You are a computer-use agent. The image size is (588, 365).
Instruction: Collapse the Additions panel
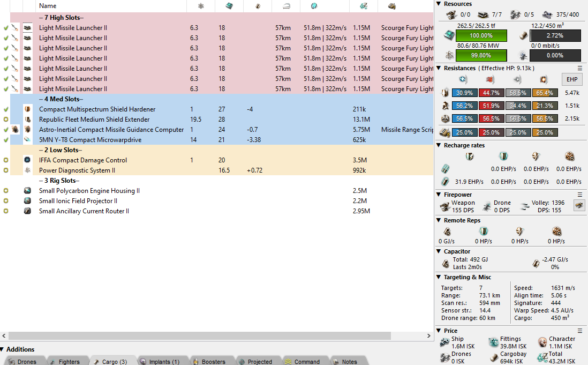pos(3,349)
